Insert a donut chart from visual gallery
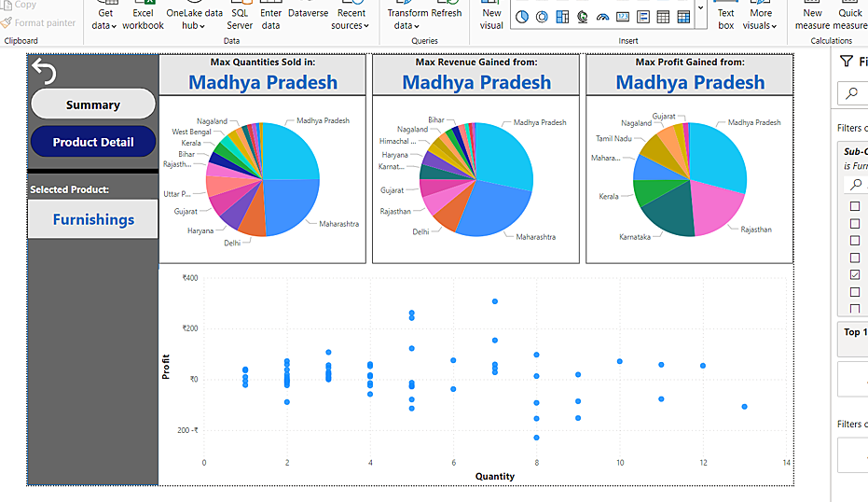 [x=543, y=17]
